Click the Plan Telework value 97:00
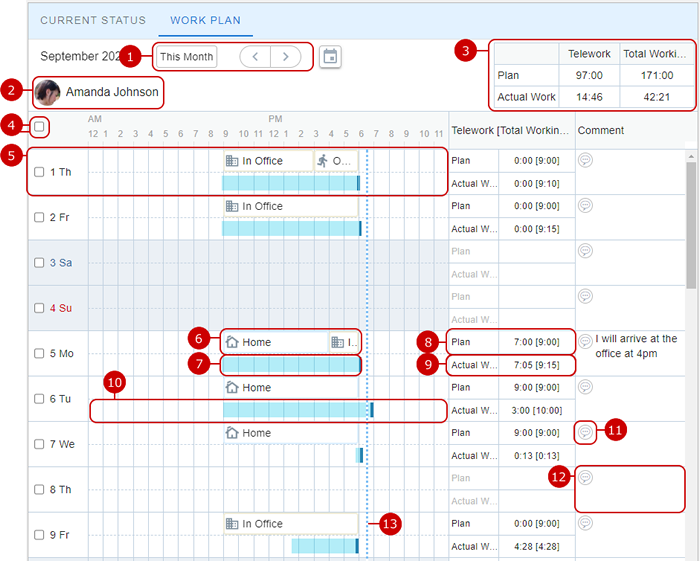Image resolution: width=700 pixels, height=561 pixels. (x=589, y=75)
